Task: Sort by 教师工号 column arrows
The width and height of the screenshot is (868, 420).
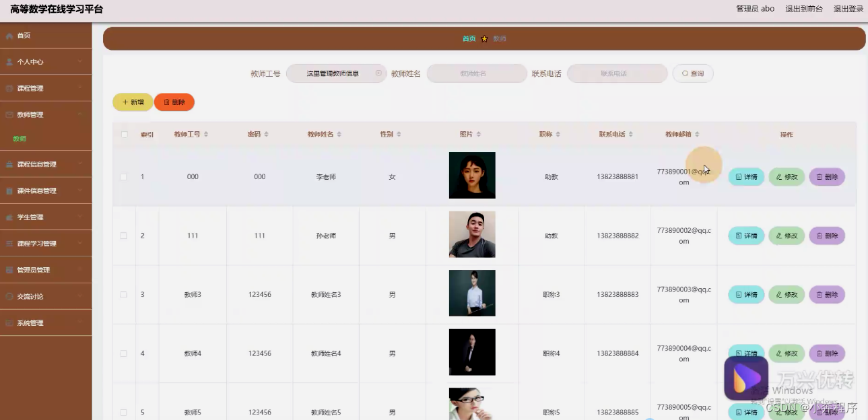Action: 206,135
